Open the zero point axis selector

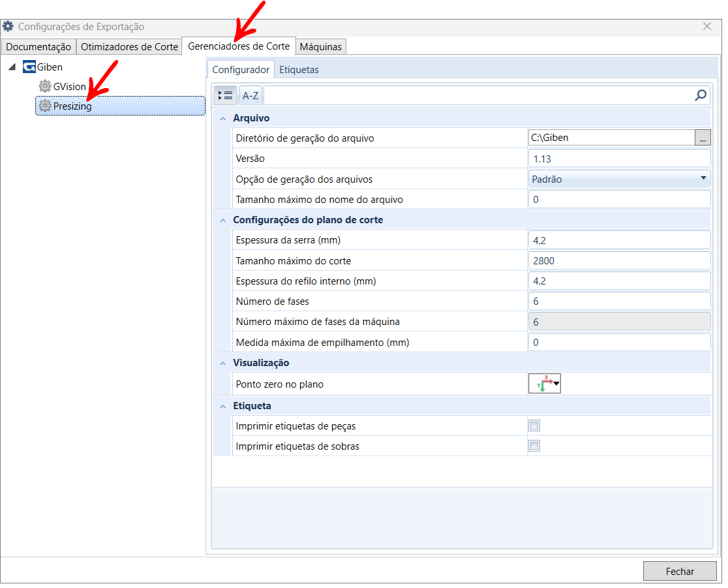[545, 384]
